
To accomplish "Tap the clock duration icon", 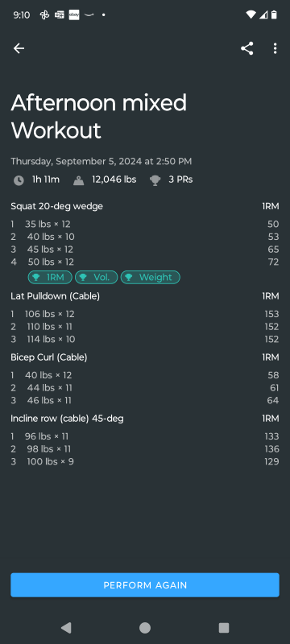I will pyautogui.click(x=19, y=180).
